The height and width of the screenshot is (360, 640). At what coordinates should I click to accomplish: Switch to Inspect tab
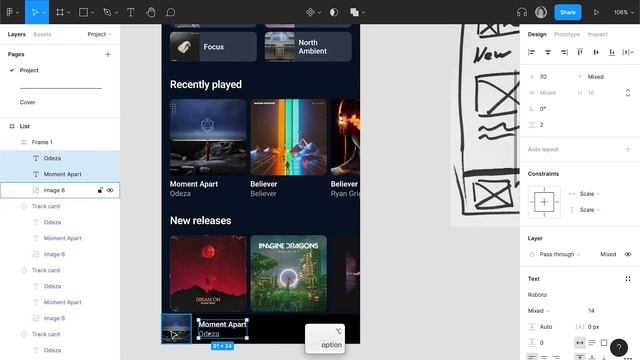[x=598, y=34]
